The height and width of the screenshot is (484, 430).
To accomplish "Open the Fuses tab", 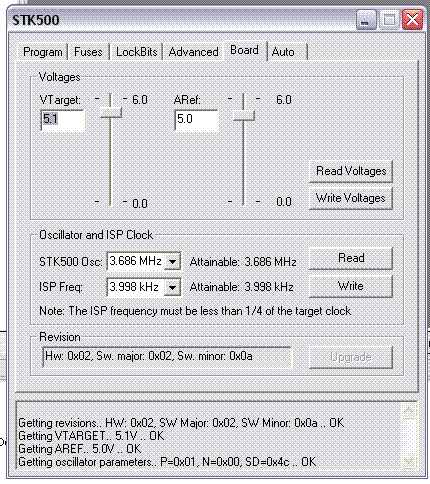I will point(88,52).
